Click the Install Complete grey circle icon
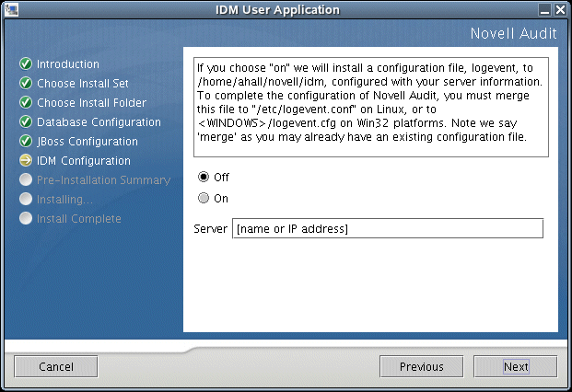The width and height of the screenshot is (572, 392). tap(25, 219)
